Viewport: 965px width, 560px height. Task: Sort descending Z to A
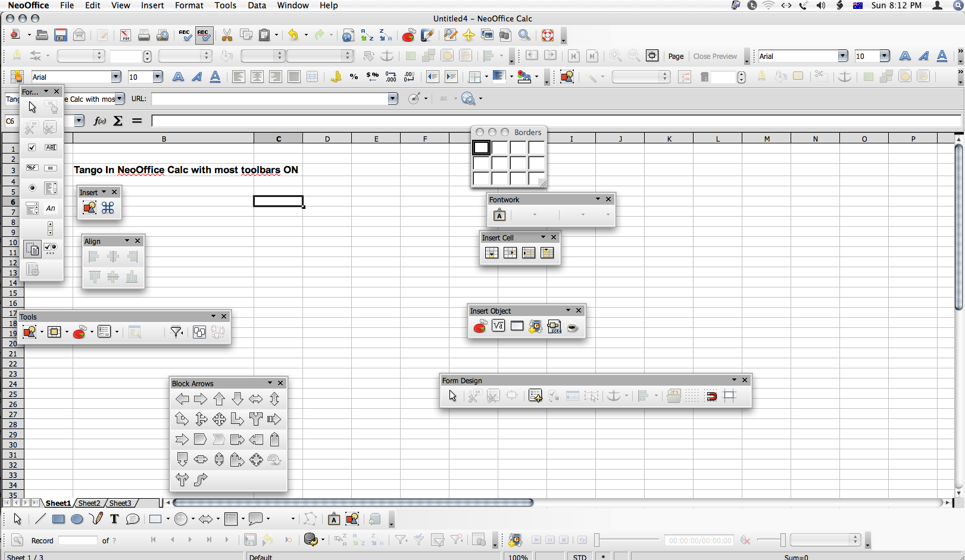(x=386, y=35)
